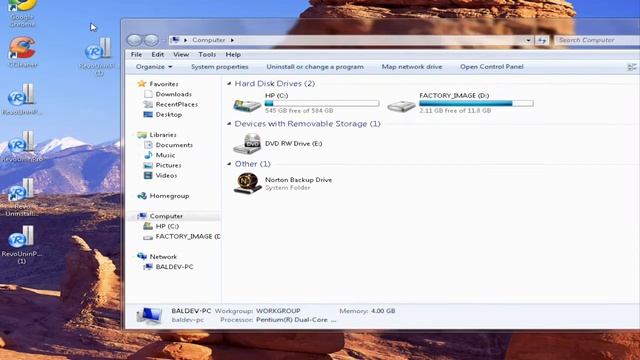640x360 pixels.
Task: Open the Norton Backup Drive icon
Action: point(247,183)
